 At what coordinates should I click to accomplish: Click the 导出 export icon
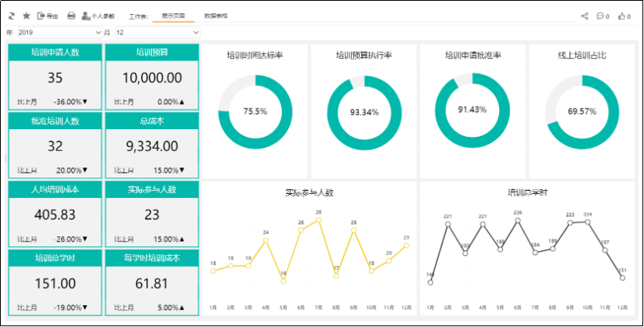[46, 16]
